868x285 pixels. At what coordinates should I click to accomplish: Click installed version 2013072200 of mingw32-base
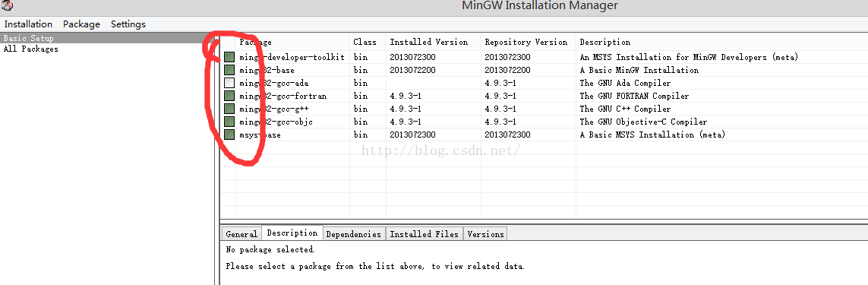412,71
